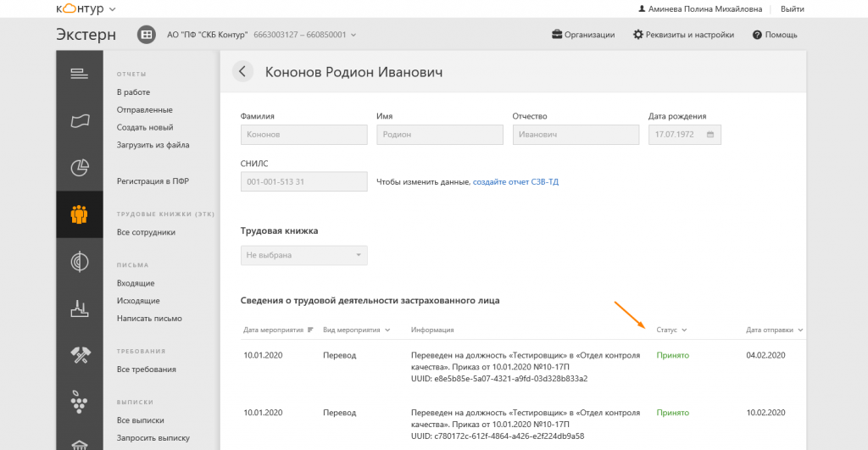Click the UUID c780172c row information
The width and height of the screenshot is (868, 450).
(x=526, y=425)
